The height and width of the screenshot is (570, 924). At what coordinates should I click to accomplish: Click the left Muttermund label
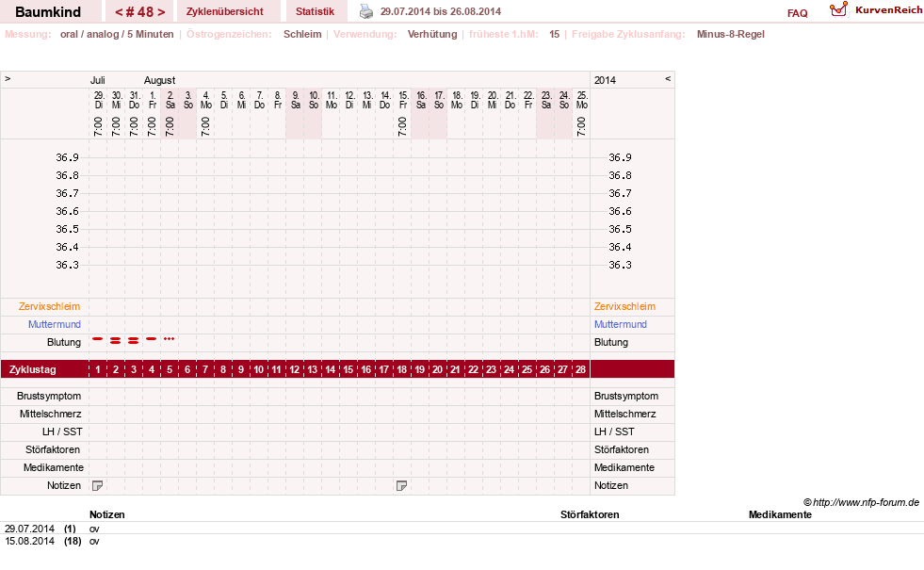coord(55,324)
